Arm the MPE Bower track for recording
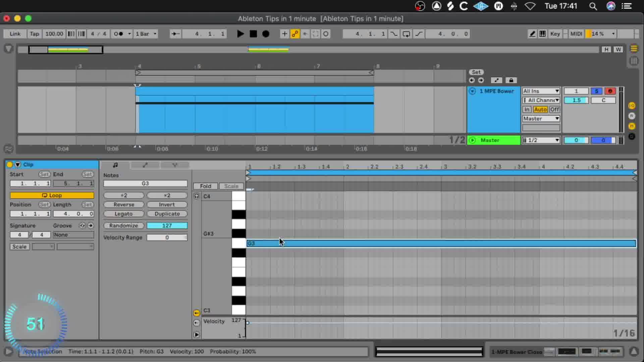This screenshot has height=362, width=644. (x=610, y=91)
